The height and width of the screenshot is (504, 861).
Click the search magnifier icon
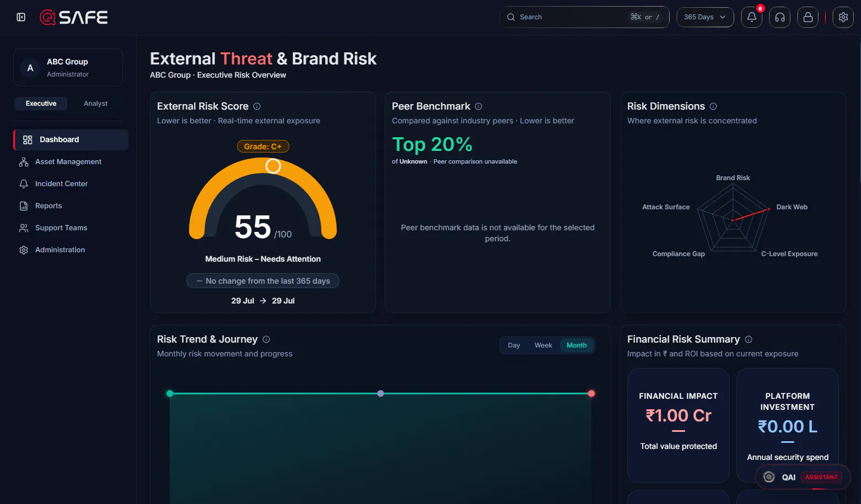click(511, 17)
